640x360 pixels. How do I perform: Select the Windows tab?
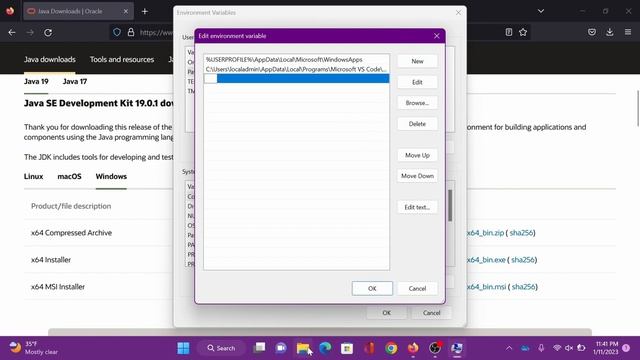[x=111, y=176]
